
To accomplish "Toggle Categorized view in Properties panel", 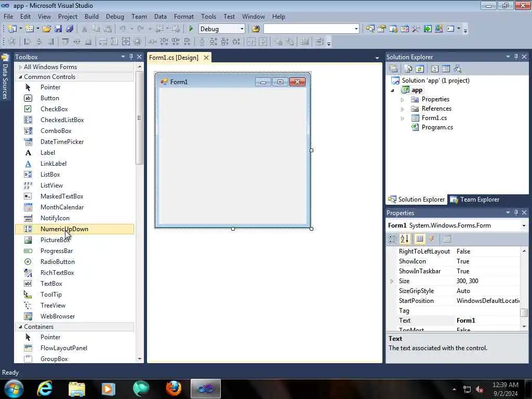I will click(x=392, y=239).
